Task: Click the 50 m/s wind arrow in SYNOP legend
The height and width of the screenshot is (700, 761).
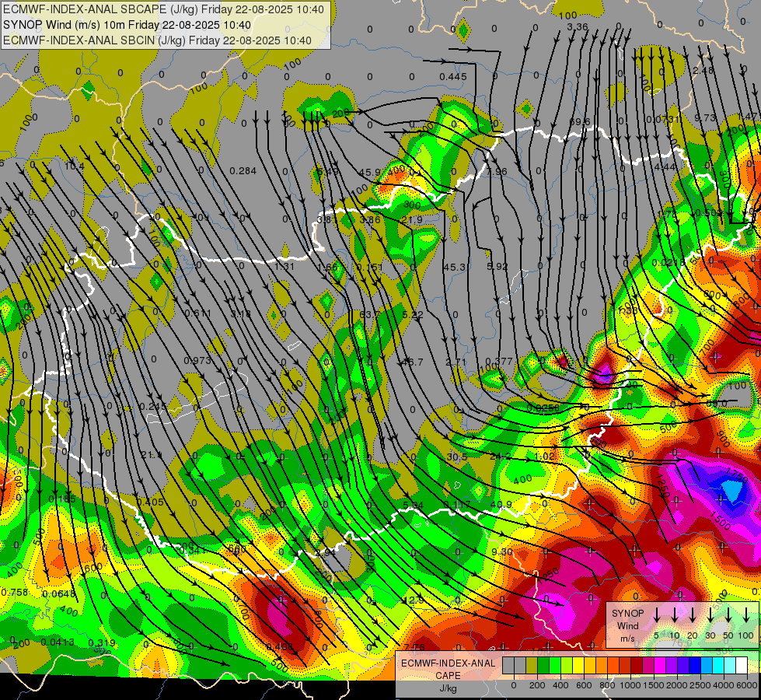Action: tap(728, 616)
